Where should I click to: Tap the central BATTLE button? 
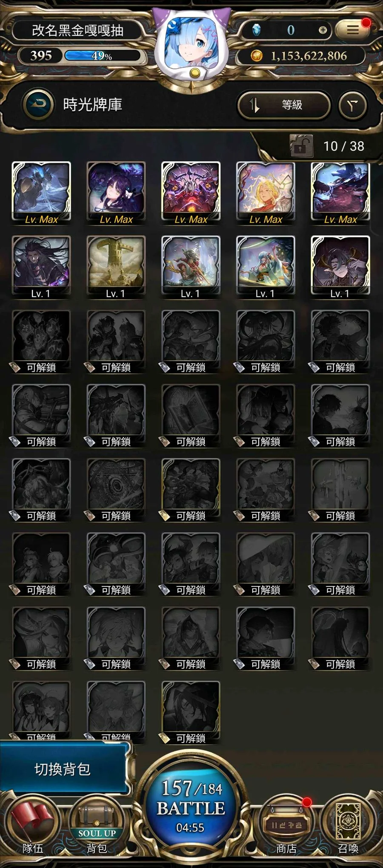(x=191, y=807)
